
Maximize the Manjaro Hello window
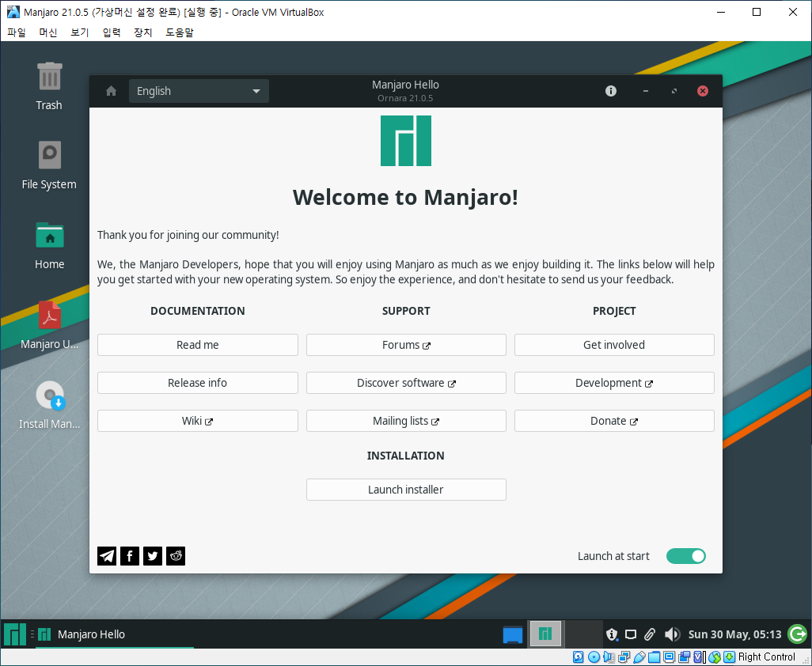(674, 91)
